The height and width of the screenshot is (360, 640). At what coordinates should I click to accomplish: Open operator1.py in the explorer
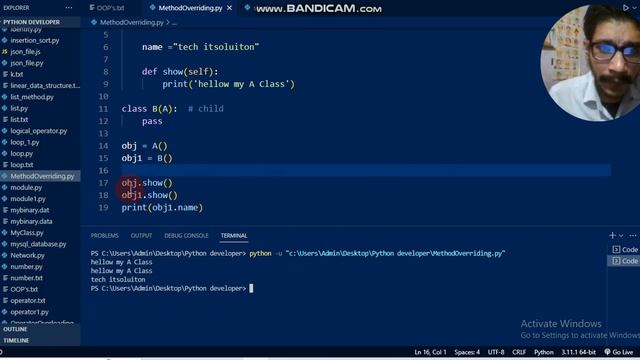point(29,312)
